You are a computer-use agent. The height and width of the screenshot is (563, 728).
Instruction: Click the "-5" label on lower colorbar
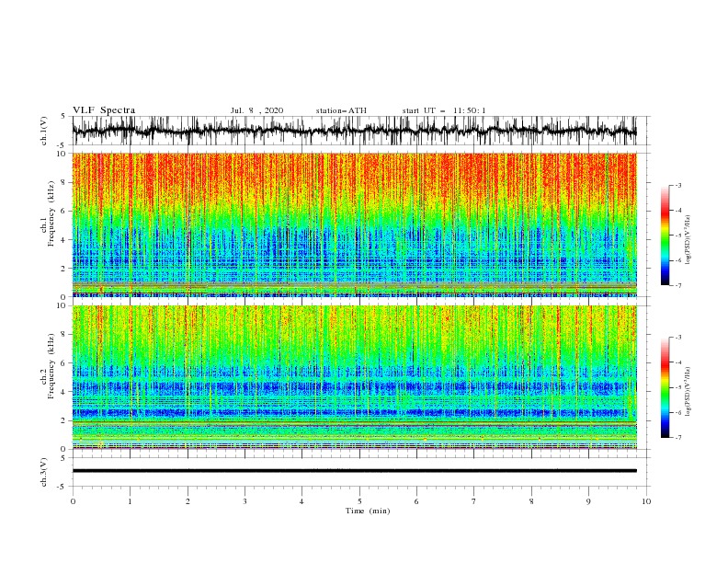[677, 387]
